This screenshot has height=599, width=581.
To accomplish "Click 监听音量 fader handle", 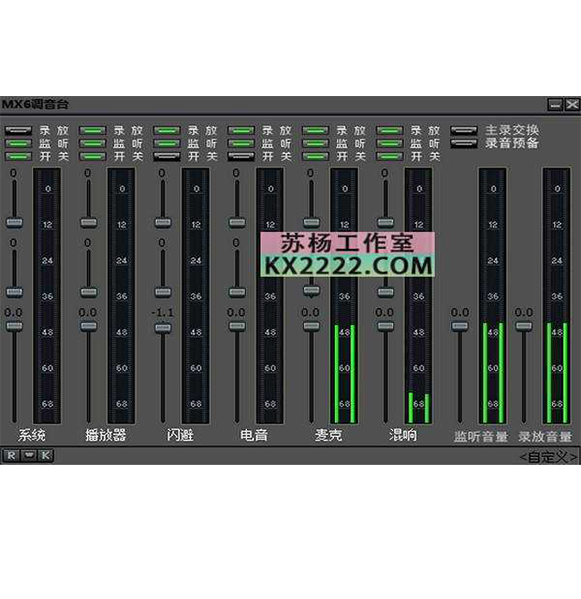I will [460, 326].
